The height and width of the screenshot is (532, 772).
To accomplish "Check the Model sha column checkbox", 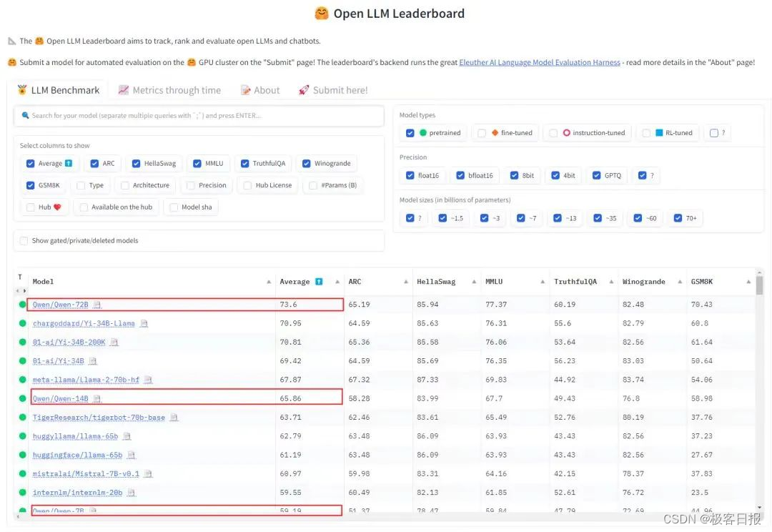I will [x=173, y=207].
